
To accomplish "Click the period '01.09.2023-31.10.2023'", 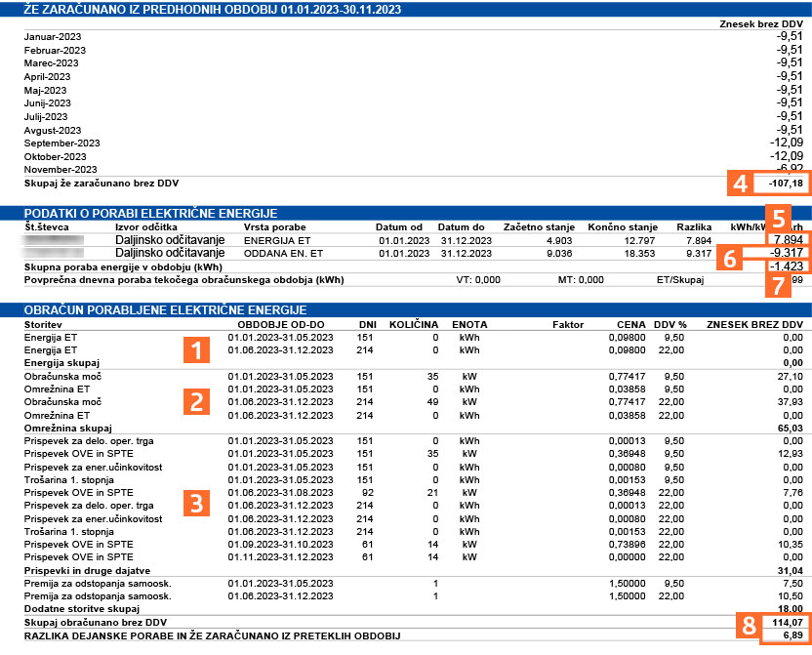I will tap(280, 544).
